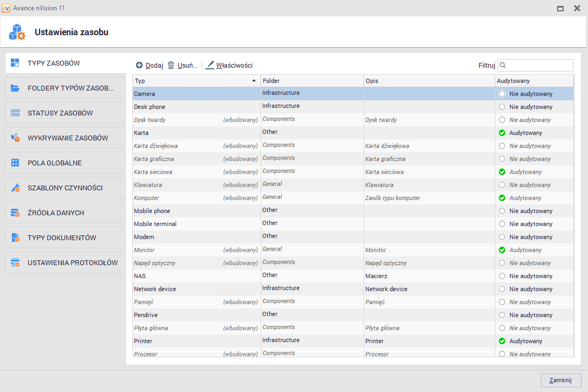Click the Statusy zasobów sidebar icon
The height and width of the screenshot is (392, 588).
(x=15, y=113)
